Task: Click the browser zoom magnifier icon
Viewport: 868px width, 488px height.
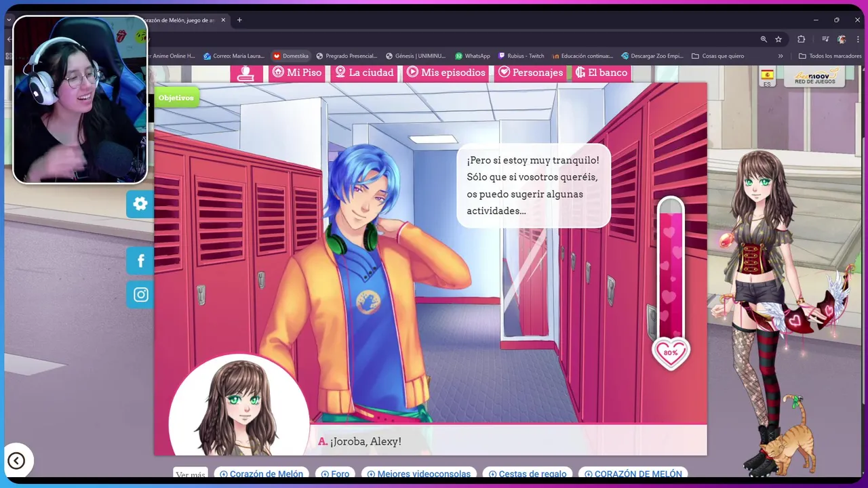Action: [764, 39]
